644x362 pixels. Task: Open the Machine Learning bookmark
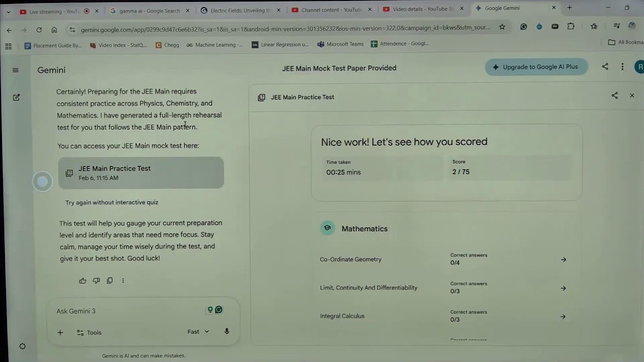click(214, 45)
